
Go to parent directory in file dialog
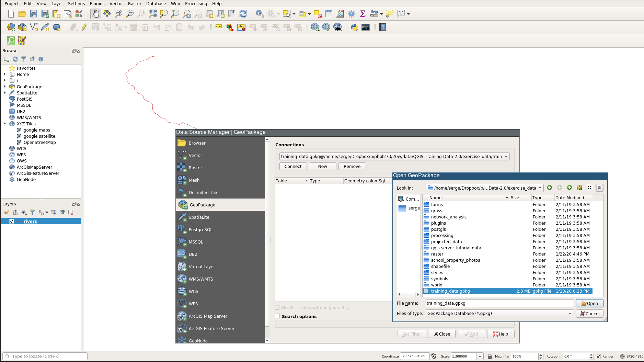coord(569,188)
